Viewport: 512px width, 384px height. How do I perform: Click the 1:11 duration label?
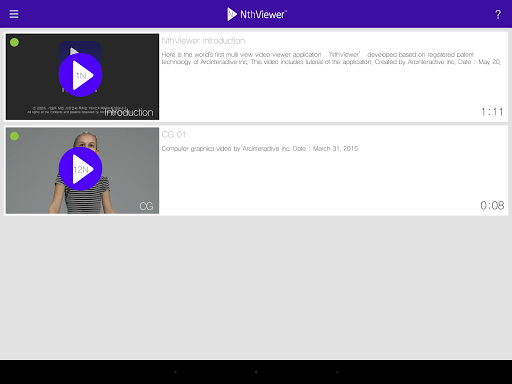point(492,112)
